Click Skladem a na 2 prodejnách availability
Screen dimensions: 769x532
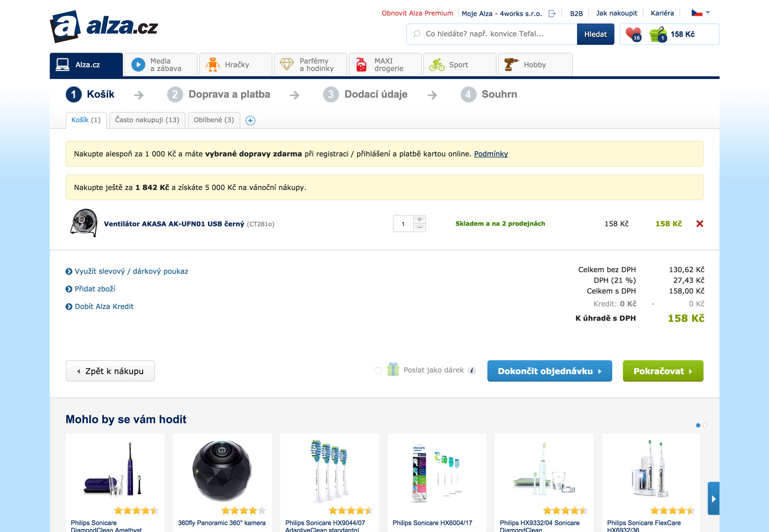[x=500, y=223]
